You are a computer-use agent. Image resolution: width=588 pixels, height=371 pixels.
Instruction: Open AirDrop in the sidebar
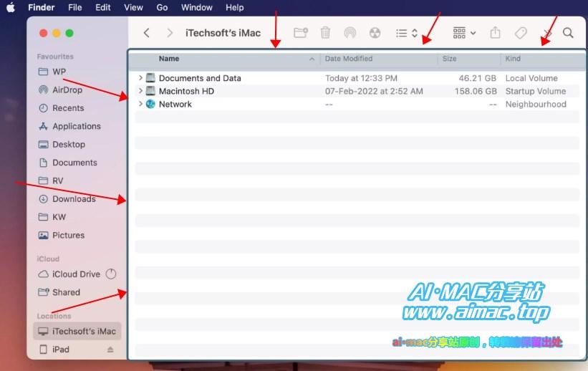tap(77, 90)
